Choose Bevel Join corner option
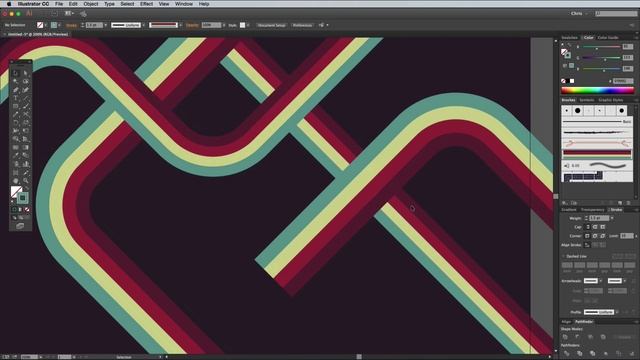 [x=602, y=236]
